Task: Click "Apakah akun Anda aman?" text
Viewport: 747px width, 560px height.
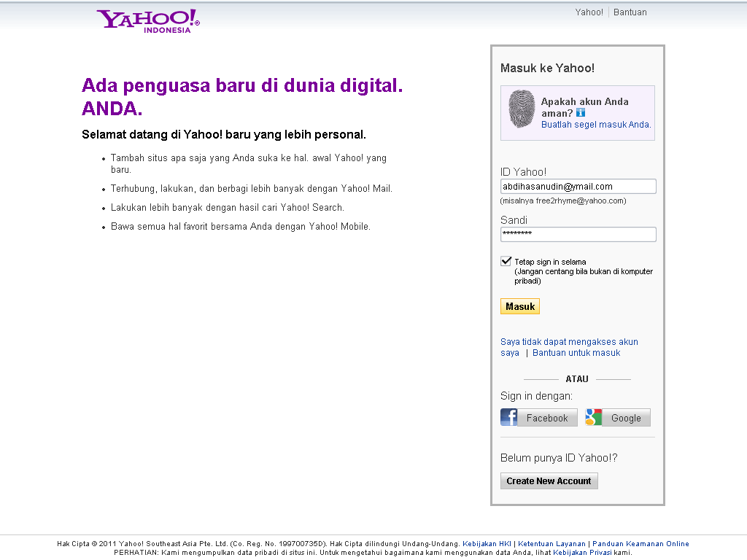Action: click(584, 107)
